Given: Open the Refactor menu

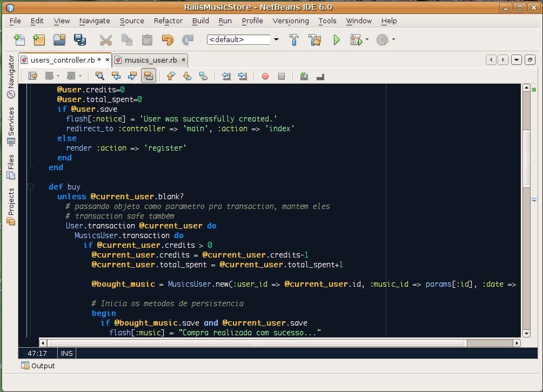Looking at the screenshot, I should tap(168, 21).
